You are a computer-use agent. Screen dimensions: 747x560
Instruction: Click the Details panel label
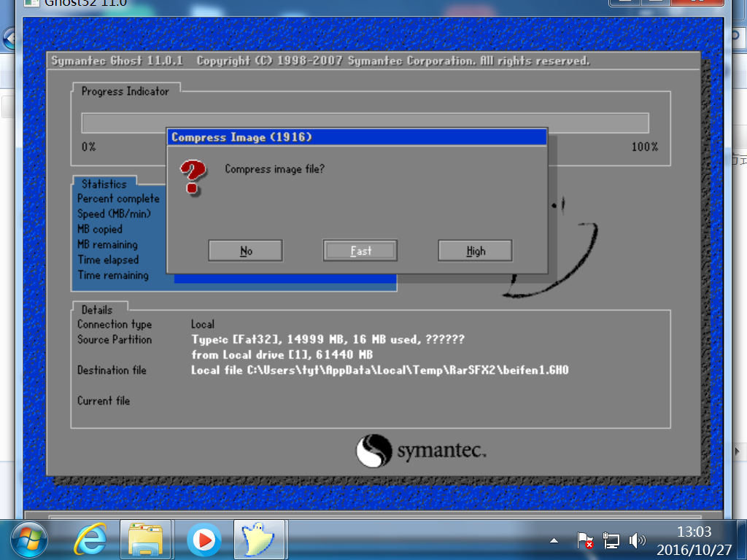tap(97, 310)
